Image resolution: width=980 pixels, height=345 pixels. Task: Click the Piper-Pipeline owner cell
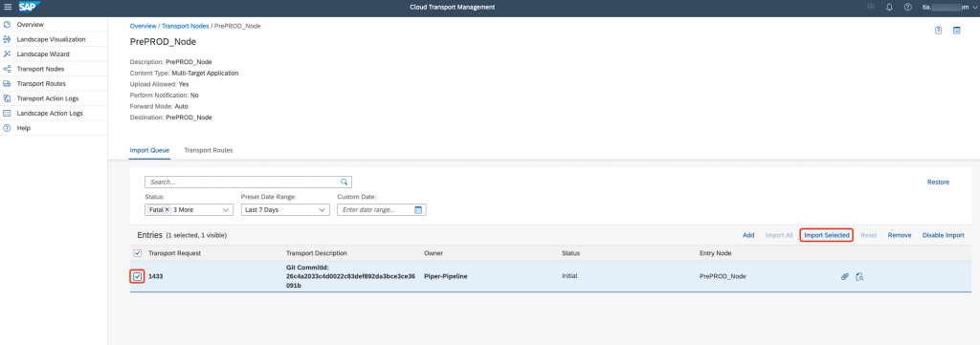[x=446, y=276]
